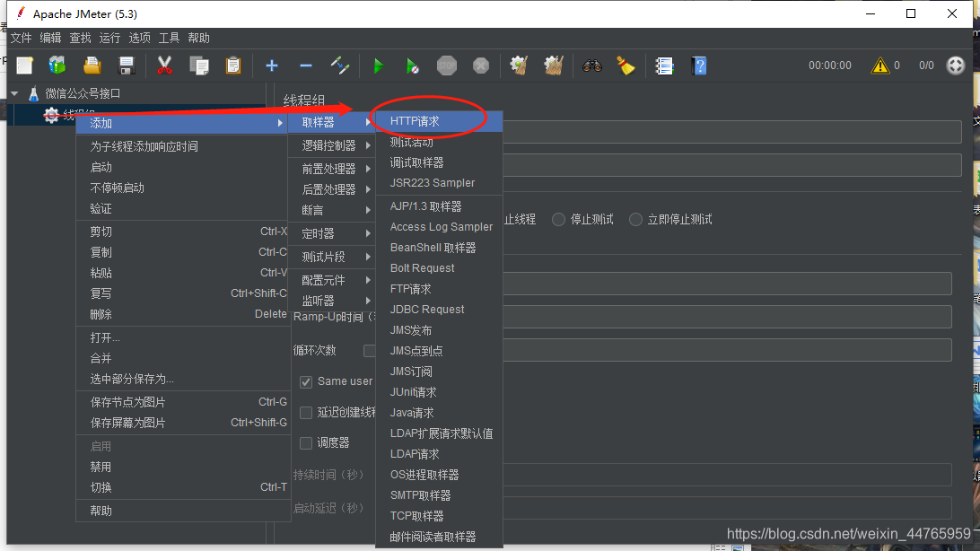Toggle the Same user checkbox
Image resolution: width=980 pixels, height=551 pixels.
click(306, 381)
